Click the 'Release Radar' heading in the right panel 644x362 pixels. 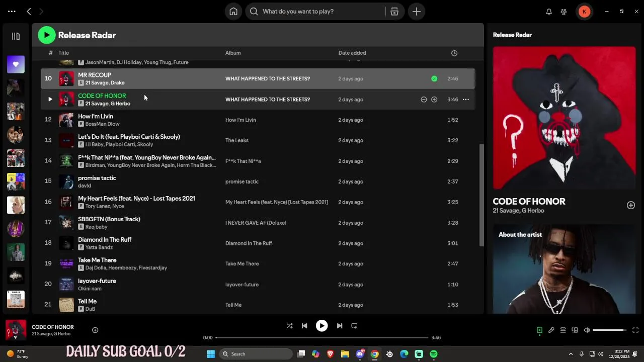[512, 35]
